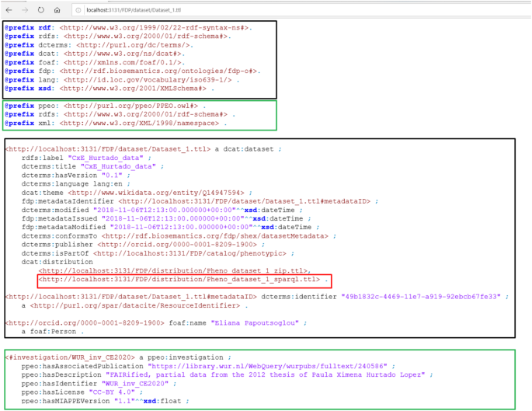532x411 pixels.
Task: Click the fdp biosemantics ontologies URL
Action: (x=158, y=71)
